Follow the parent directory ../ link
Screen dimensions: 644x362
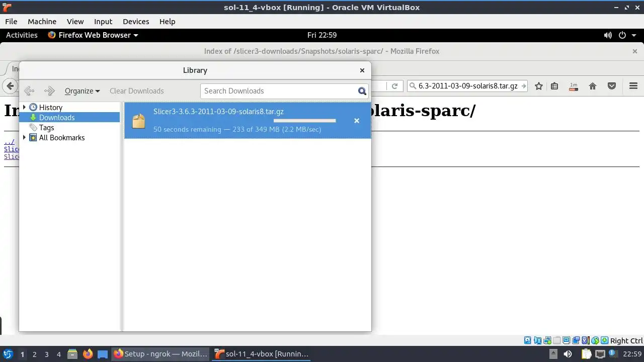9,142
